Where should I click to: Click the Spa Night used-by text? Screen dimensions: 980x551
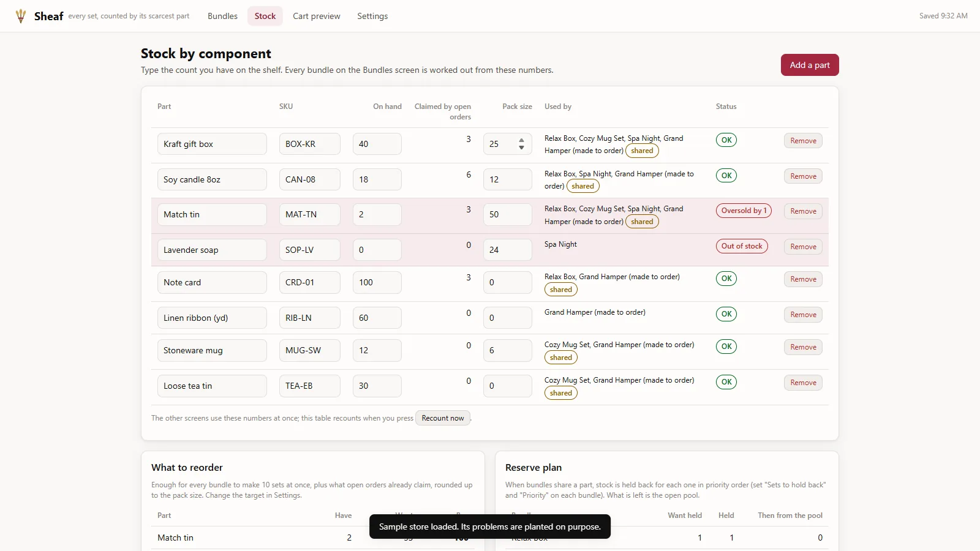point(560,244)
